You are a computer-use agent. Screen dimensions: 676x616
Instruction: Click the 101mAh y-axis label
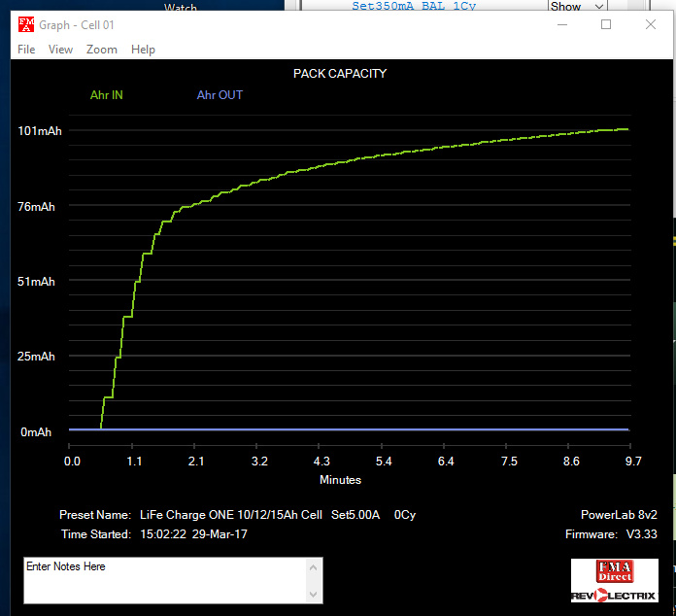click(x=39, y=131)
